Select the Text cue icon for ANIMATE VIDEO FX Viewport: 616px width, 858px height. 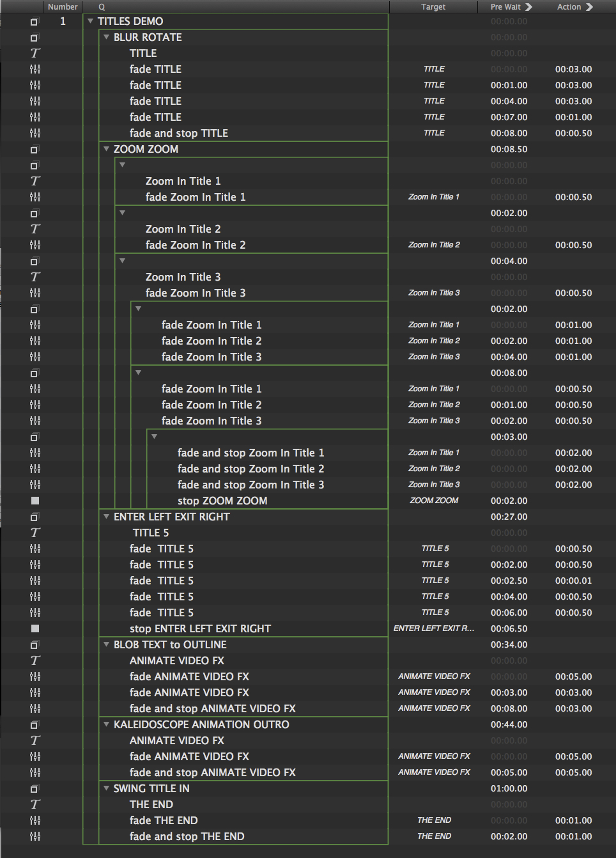35,660
